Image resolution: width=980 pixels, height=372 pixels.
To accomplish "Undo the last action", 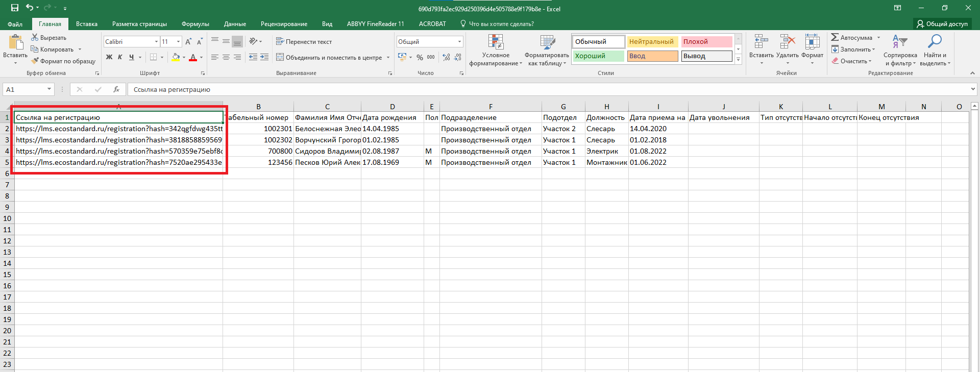I will pyautogui.click(x=30, y=8).
